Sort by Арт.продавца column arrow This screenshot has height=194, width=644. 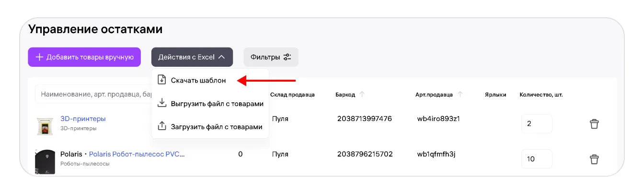point(460,95)
